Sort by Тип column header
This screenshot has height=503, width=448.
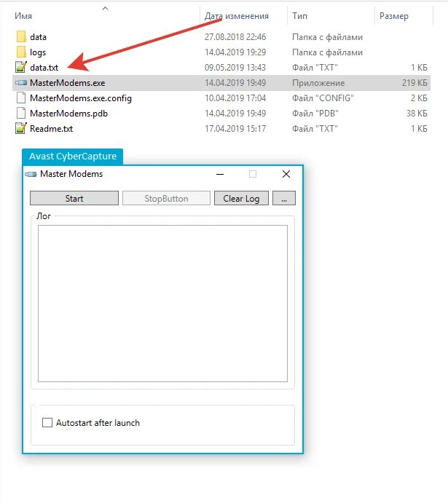299,16
